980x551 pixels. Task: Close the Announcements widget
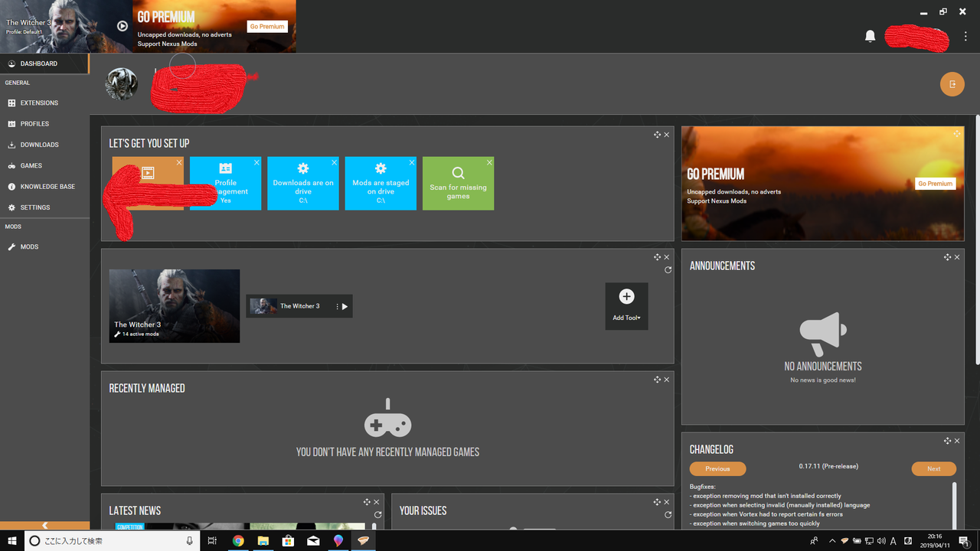tap(956, 257)
